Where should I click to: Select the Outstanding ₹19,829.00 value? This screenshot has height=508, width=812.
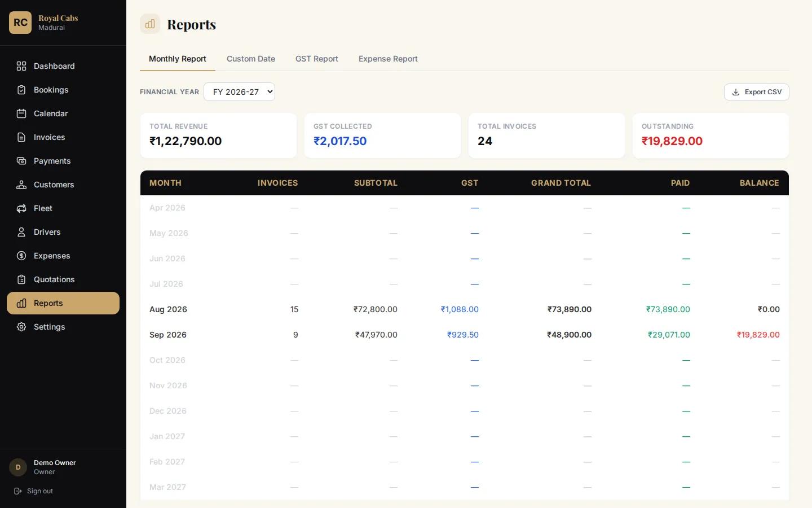(672, 141)
